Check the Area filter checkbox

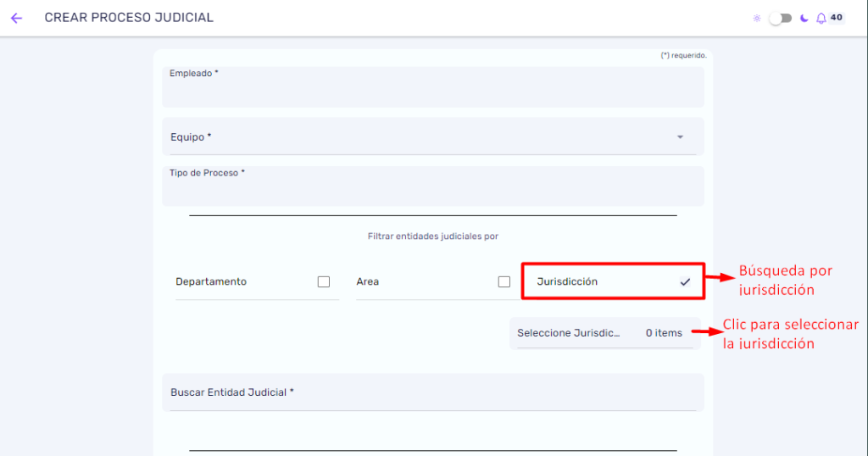[504, 281]
